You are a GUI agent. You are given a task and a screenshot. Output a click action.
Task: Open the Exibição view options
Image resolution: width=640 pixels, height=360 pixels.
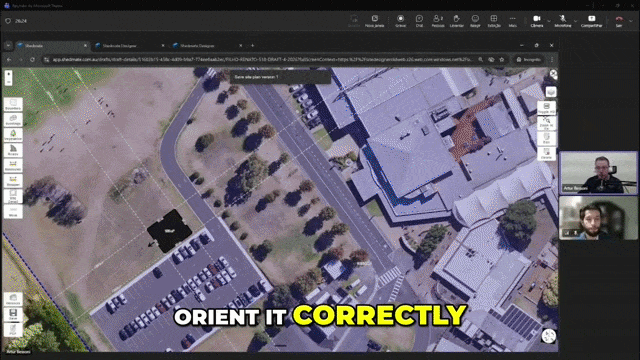tap(494, 21)
